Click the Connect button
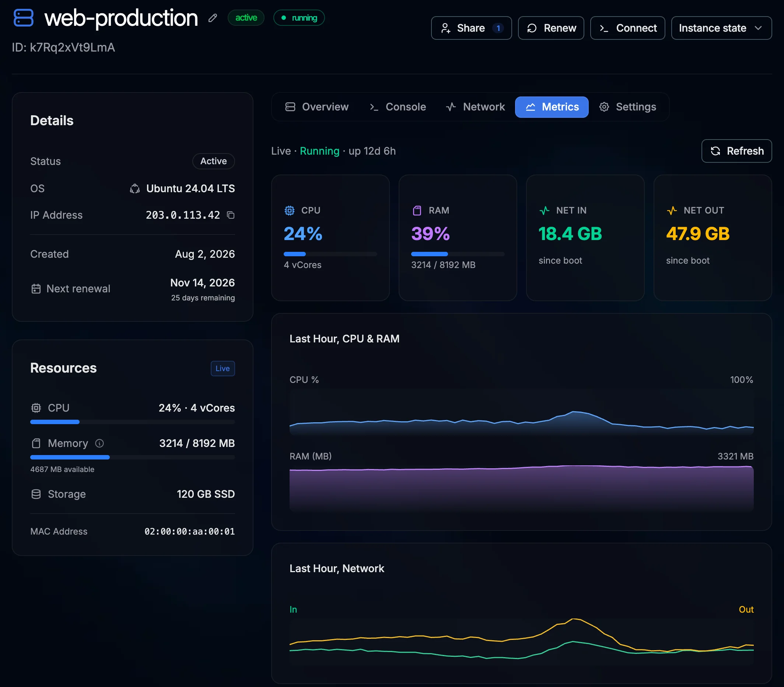Image resolution: width=784 pixels, height=687 pixels. point(627,28)
